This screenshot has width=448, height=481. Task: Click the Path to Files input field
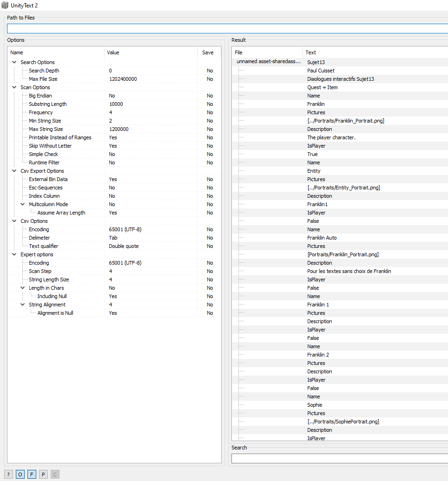click(227, 28)
